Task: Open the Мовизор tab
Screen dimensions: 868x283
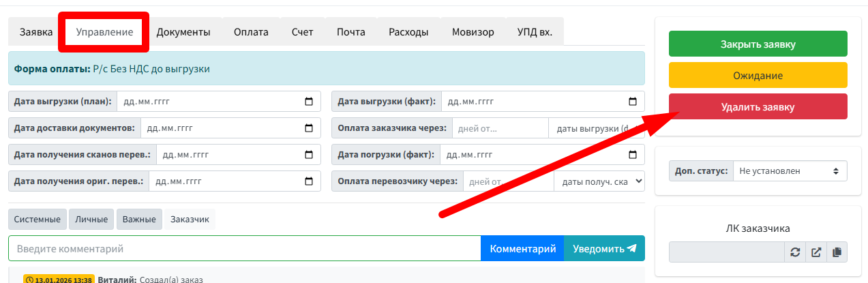Action: click(473, 32)
